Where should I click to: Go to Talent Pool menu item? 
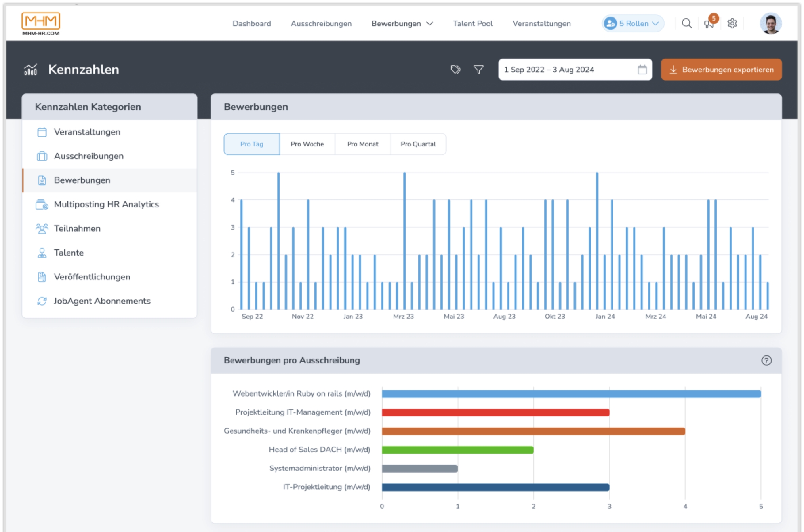coord(472,24)
